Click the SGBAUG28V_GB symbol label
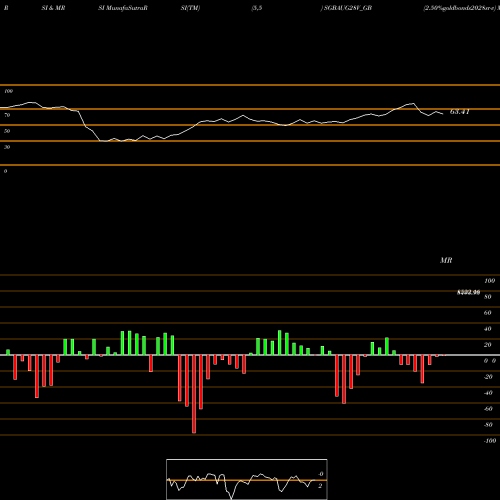Viewport: 500px width, 500px height. (348, 8)
